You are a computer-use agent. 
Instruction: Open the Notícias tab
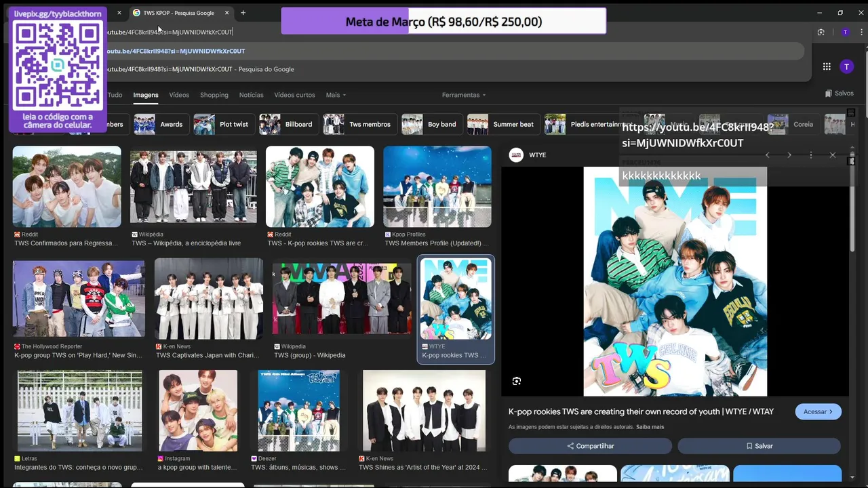252,95
